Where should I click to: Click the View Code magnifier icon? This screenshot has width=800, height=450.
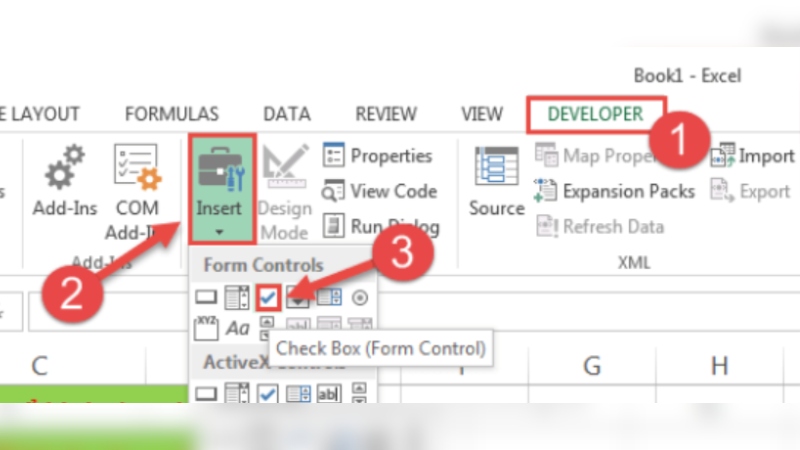coord(333,191)
